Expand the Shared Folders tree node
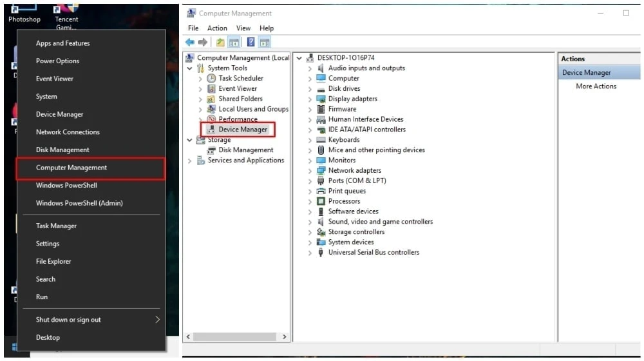The height and width of the screenshot is (361, 644). point(200,99)
